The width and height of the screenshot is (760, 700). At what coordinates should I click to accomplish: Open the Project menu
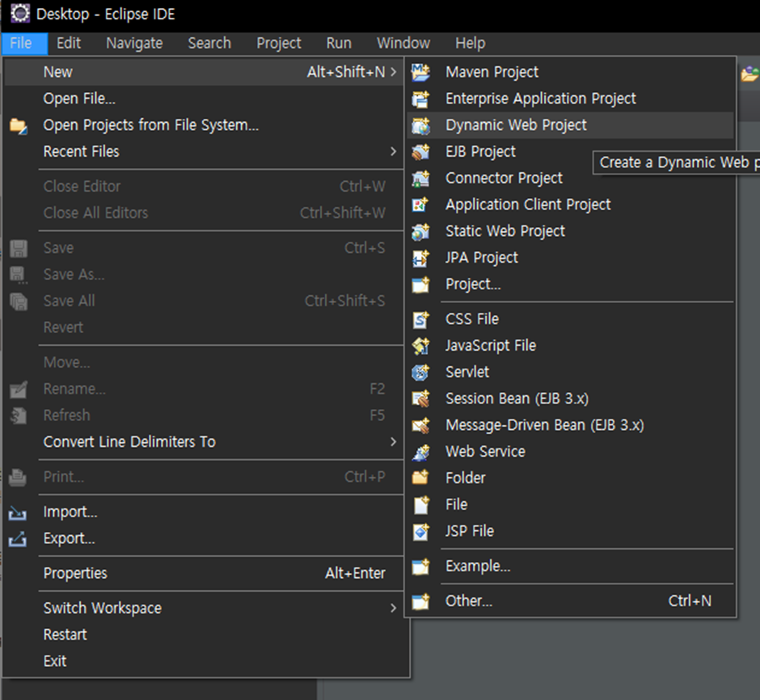pyautogui.click(x=279, y=44)
